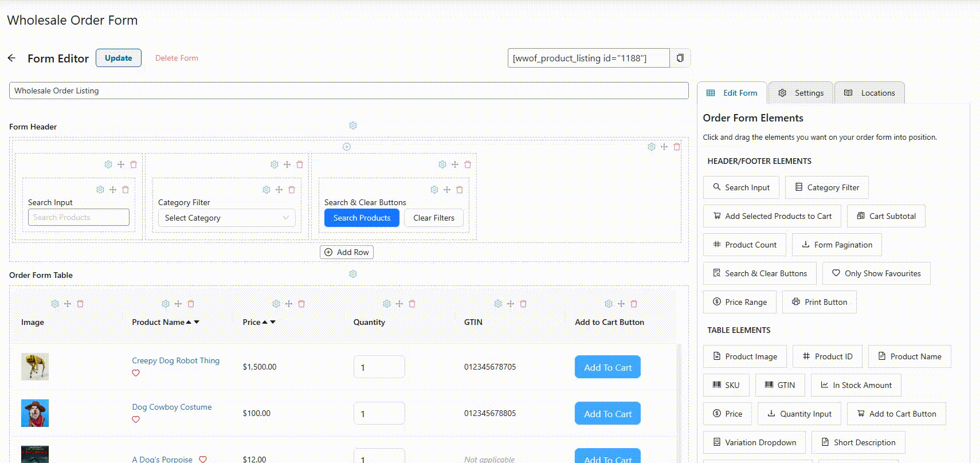Delete the Search Input element via trash icon
The height and width of the screenshot is (463, 980).
126,190
